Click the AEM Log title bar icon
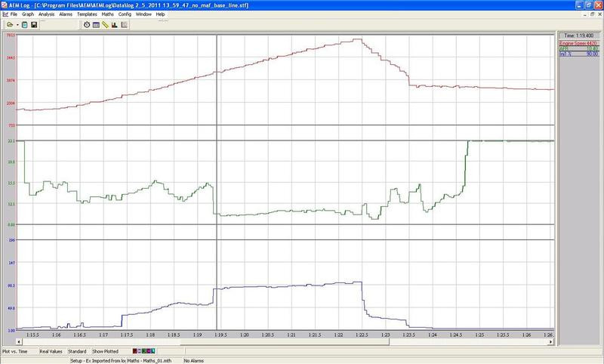The image size is (604, 364). [x=5, y=5]
